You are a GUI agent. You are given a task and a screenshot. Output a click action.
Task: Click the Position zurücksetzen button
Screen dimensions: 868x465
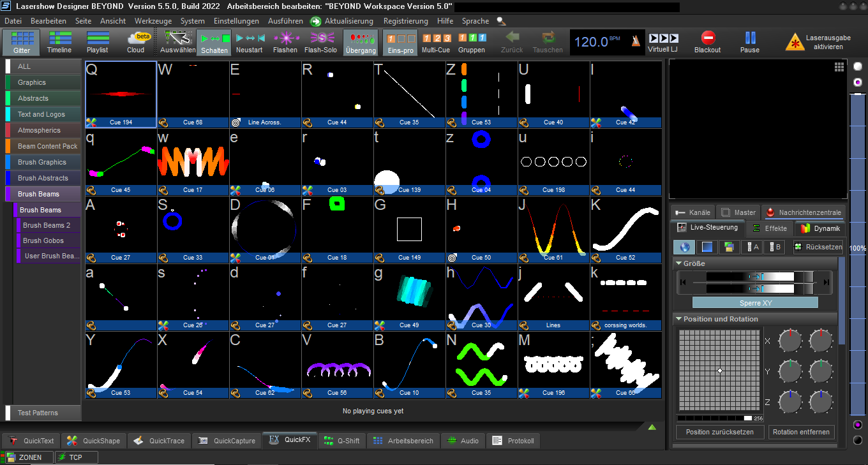pos(719,432)
